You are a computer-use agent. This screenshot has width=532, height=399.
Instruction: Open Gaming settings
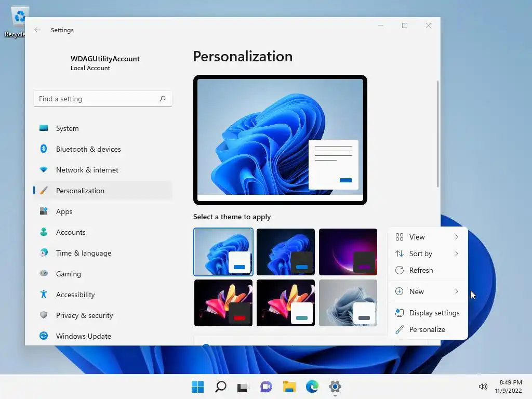click(103, 273)
